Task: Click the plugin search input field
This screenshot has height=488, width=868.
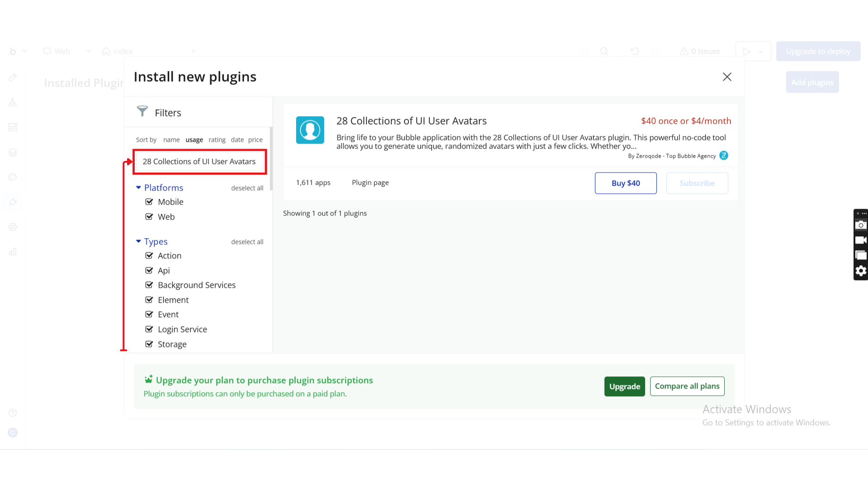Action: pos(199,162)
